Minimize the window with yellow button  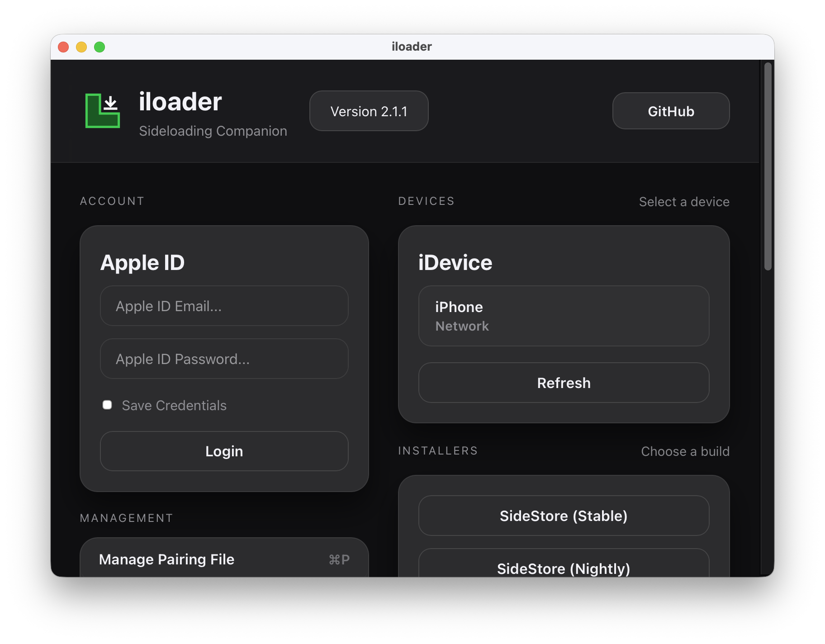81,47
